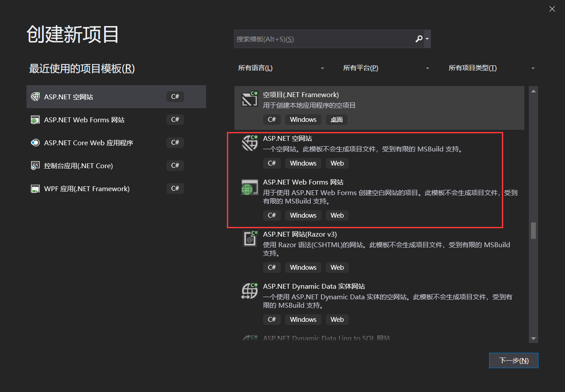
Task: Open the 所有项目类型 filter dropdown
Action: pos(492,68)
